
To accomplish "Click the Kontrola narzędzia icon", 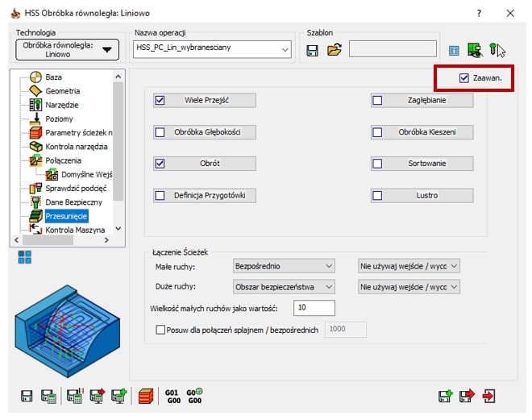I will pos(35,147).
